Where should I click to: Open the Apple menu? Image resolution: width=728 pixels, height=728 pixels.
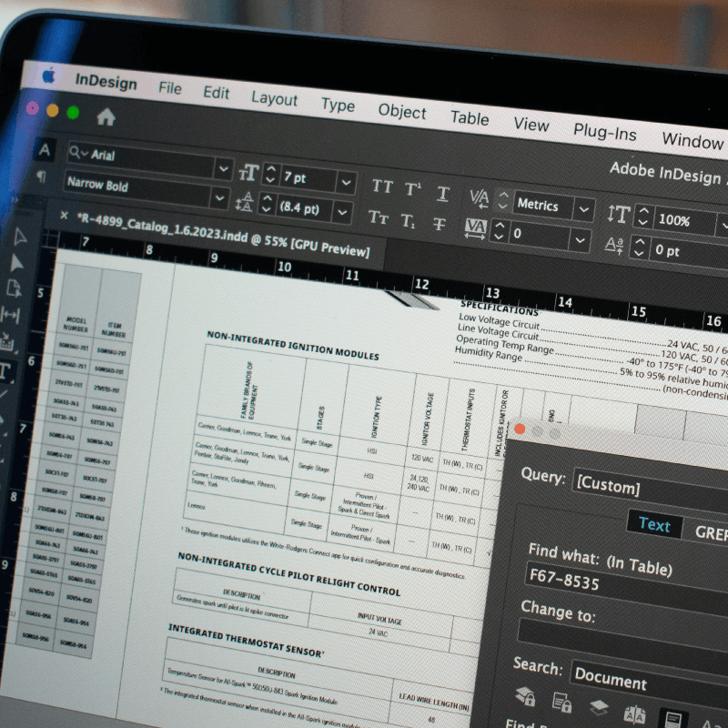(49, 75)
